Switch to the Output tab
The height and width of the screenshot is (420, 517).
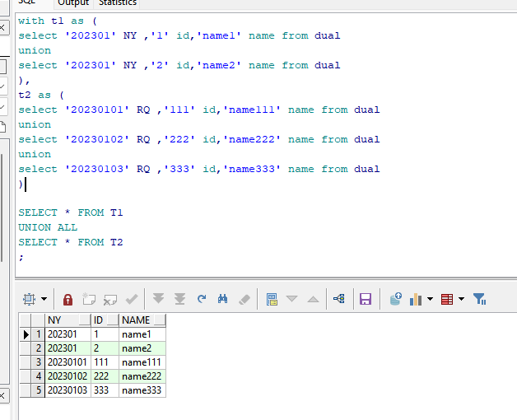72,3
